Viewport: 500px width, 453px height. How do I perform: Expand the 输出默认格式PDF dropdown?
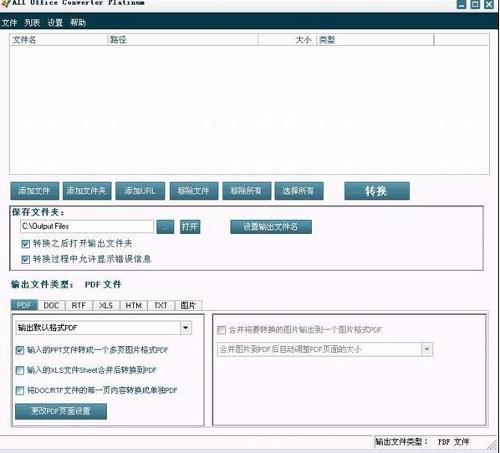coord(186,328)
